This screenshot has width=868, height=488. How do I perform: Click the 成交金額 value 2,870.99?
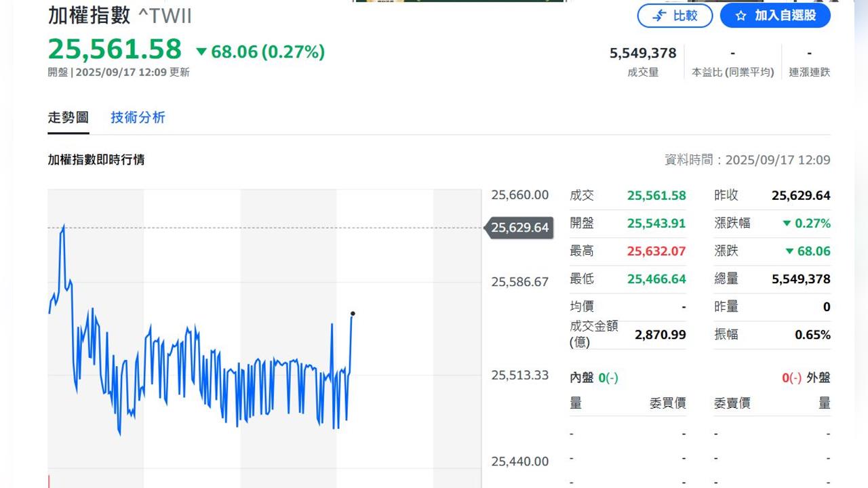click(x=660, y=334)
